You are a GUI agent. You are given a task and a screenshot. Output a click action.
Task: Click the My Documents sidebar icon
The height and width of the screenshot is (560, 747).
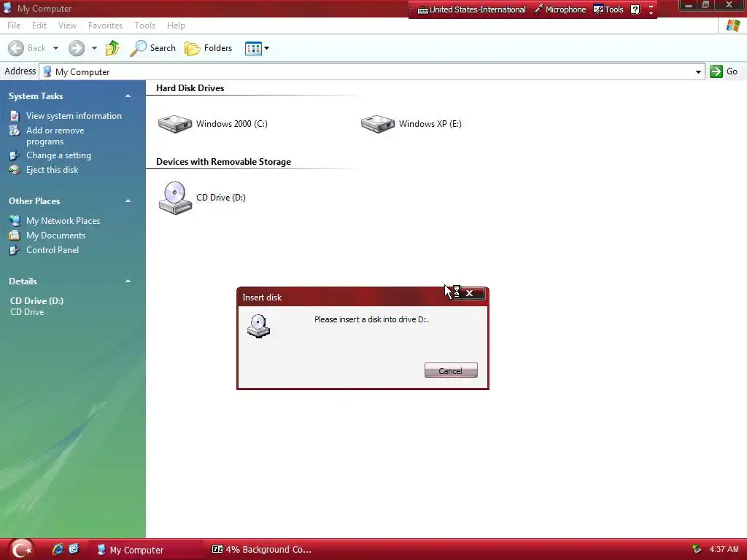pos(15,236)
